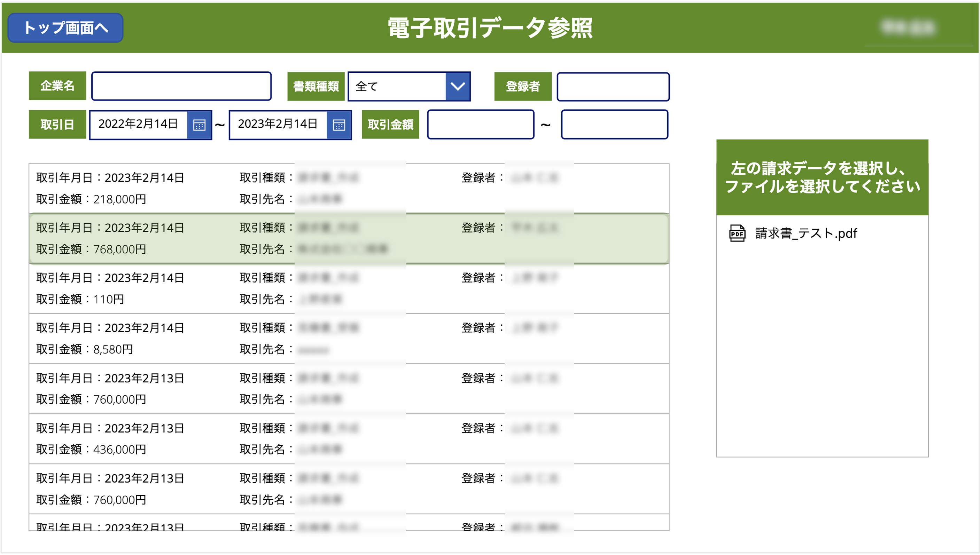Click the 取引日 label
Viewport: 980px width, 555px height.
[x=57, y=124]
